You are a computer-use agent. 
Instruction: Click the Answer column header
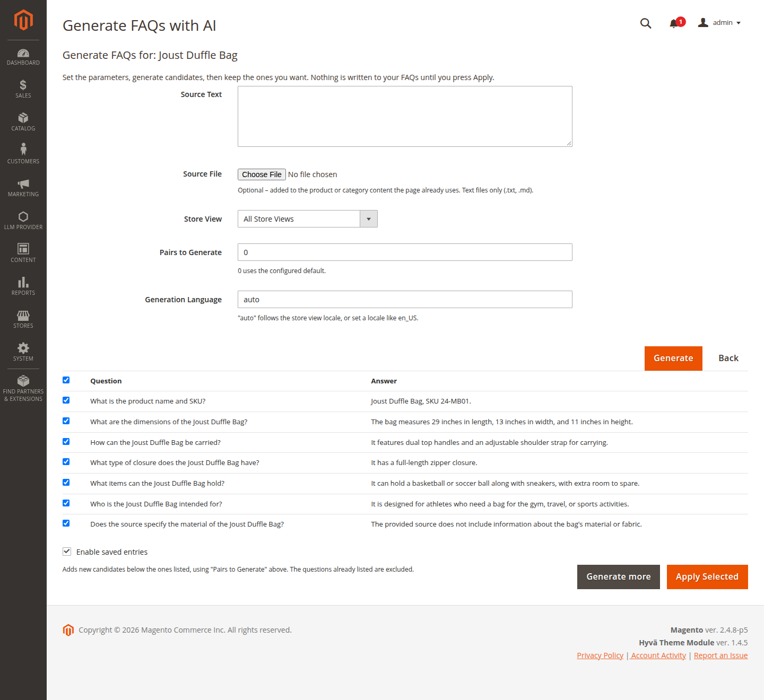384,381
